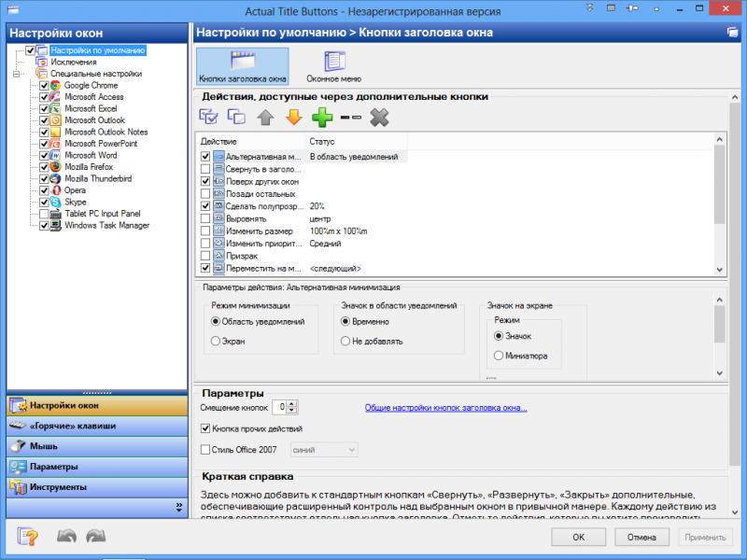Click Tablet PC Input Panel keyboard icon
The image size is (747, 560).
(x=56, y=214)
